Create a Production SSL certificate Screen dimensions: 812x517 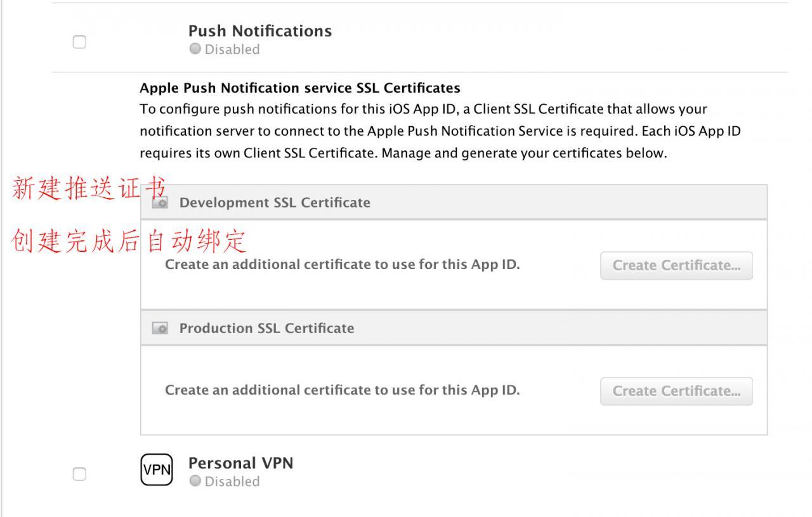tap(676, 391)
